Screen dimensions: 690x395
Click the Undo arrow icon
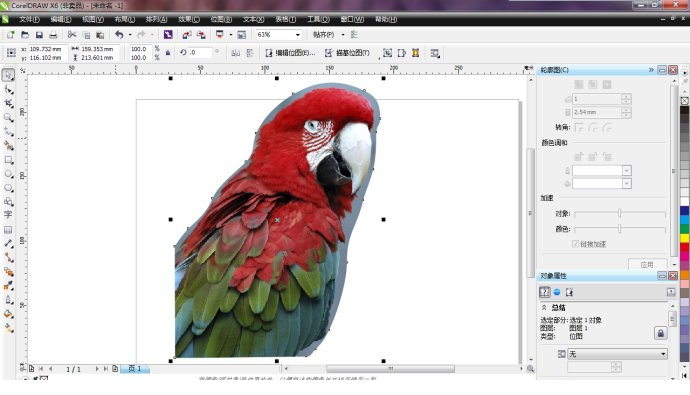point(119,34)
